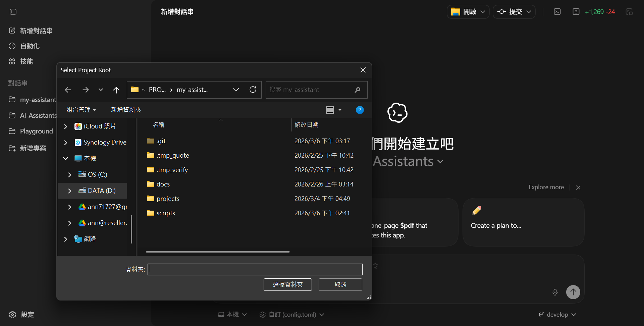
Task: Click the microphone voice input icon
Action: [x=555, y=292]
